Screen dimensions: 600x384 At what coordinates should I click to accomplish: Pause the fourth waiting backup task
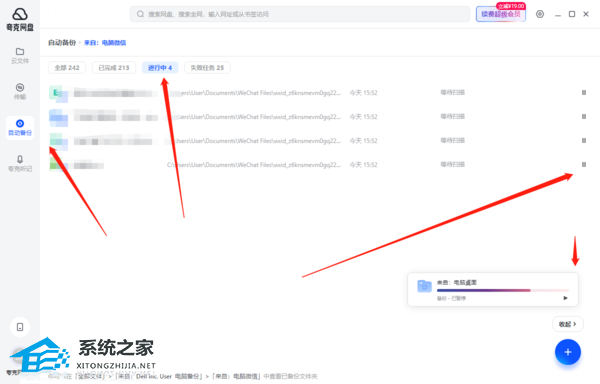[584, 164]
